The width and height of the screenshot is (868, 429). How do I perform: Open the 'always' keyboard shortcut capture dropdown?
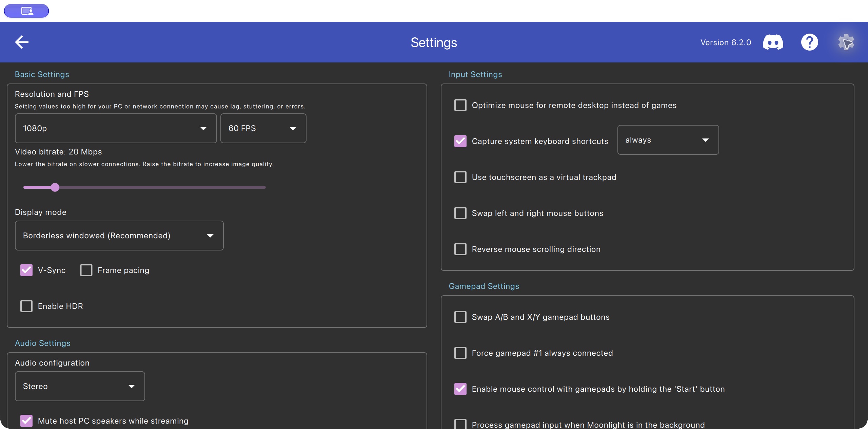point(668,140)
